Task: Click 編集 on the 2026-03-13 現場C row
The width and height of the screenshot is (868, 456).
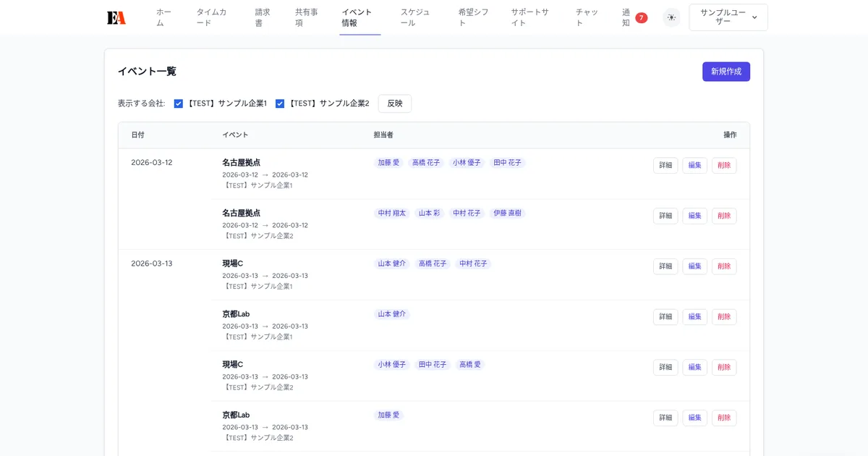Action: point(694,266)
